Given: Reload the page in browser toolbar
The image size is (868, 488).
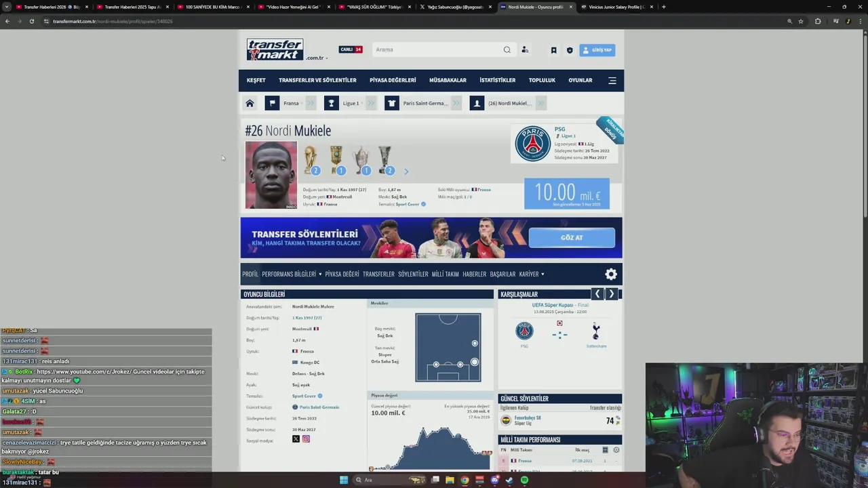Looking at the screenshot, I should tap(31, 21).
